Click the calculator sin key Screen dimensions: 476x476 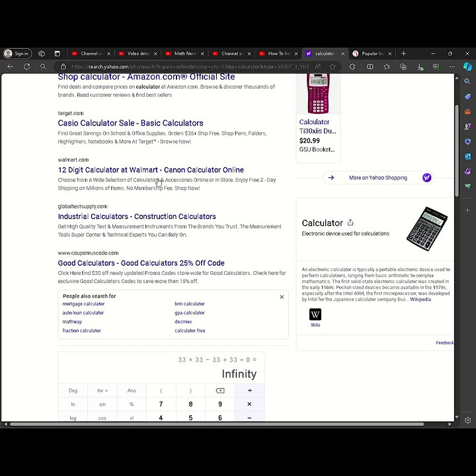pos(102,404)
